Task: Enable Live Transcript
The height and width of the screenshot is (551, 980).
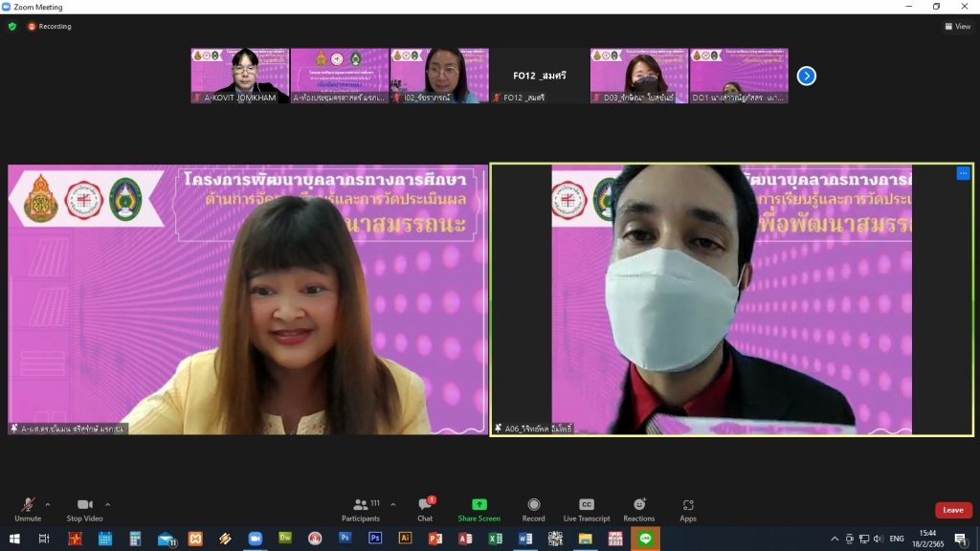Action: click(587, 510)
